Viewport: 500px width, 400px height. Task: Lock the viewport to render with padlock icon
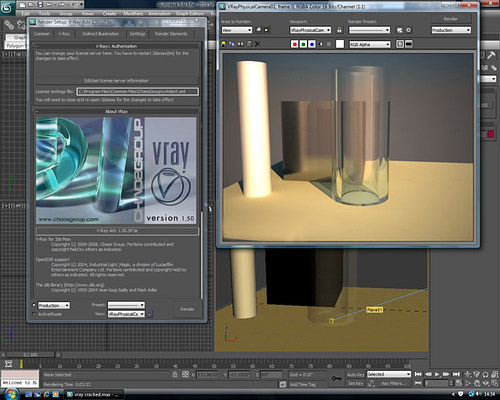[339, 30]
